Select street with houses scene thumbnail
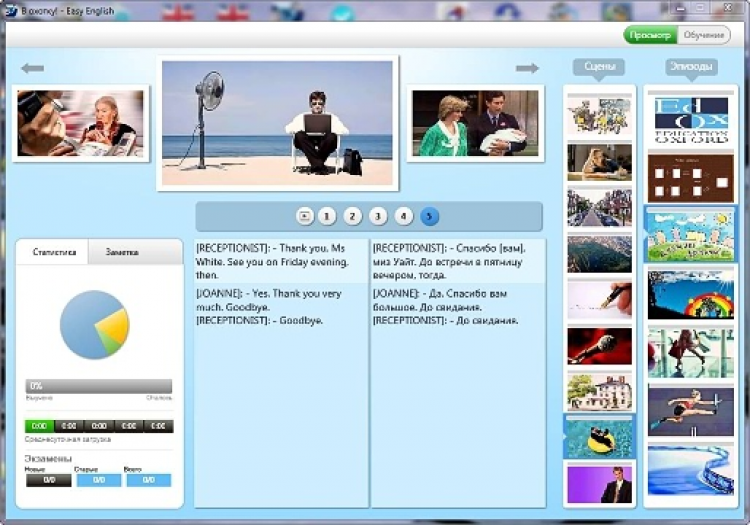The image size is (750, 525). pos(599,208)
